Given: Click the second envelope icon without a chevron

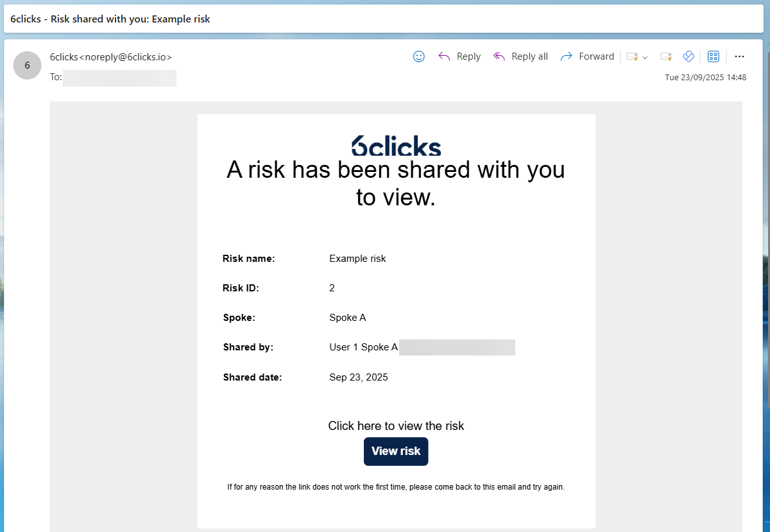Looking at the screenshot, I should pos(666,56).
